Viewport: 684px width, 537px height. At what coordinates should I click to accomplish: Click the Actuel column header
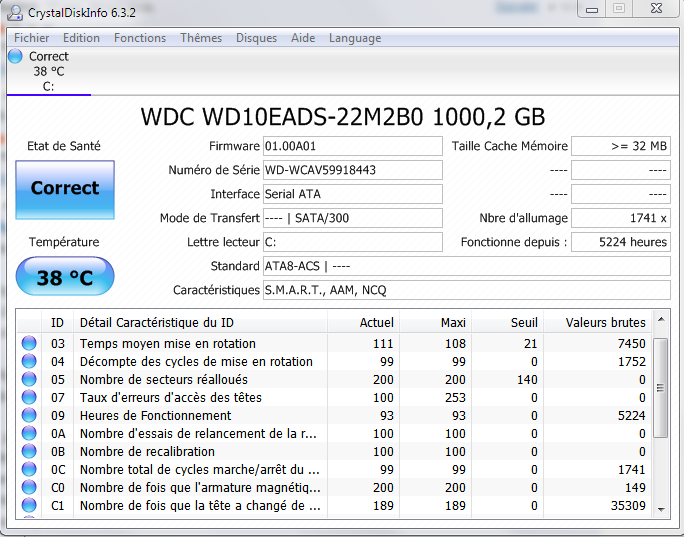point(363,323)
